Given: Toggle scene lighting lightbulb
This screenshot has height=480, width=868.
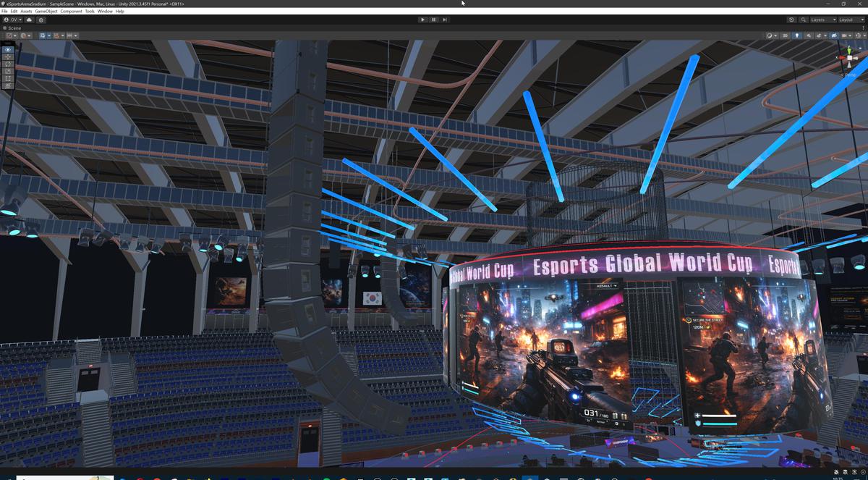Looking at the screenshot, I should [x=797, y=35].
